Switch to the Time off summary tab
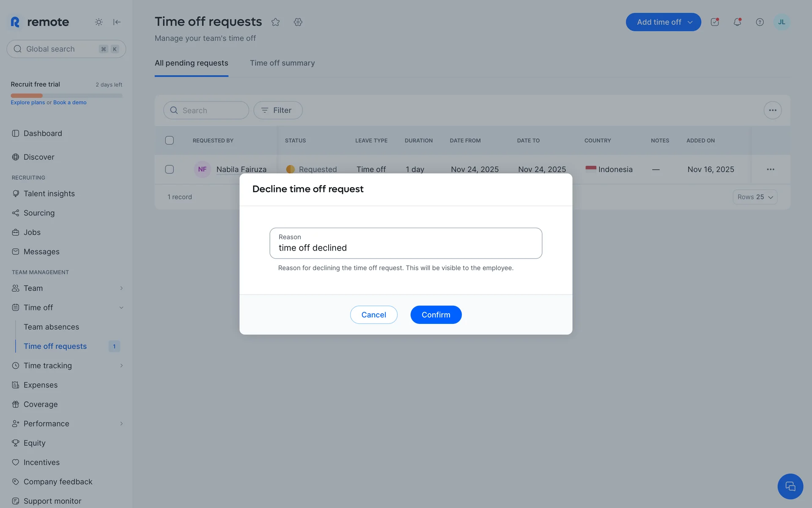Viewport: 812px width, 508px height. coord(282,63)
